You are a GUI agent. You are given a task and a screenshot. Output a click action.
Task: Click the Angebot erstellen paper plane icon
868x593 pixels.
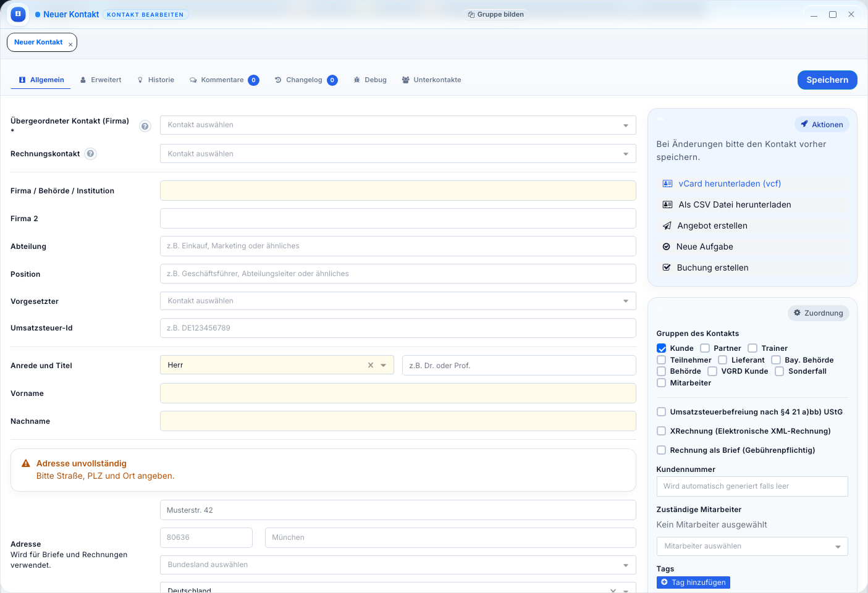click(x=667, y=225)
